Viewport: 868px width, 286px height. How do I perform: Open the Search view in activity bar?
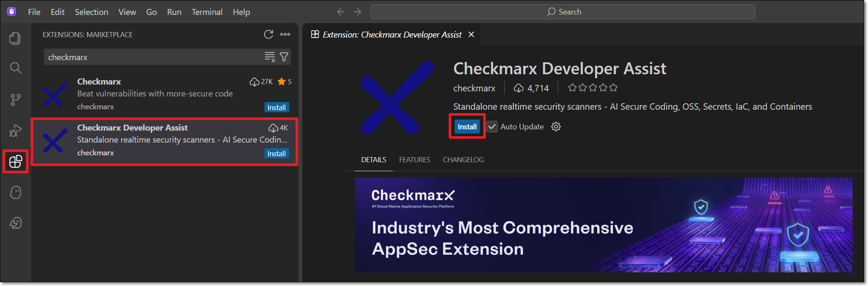15,67
